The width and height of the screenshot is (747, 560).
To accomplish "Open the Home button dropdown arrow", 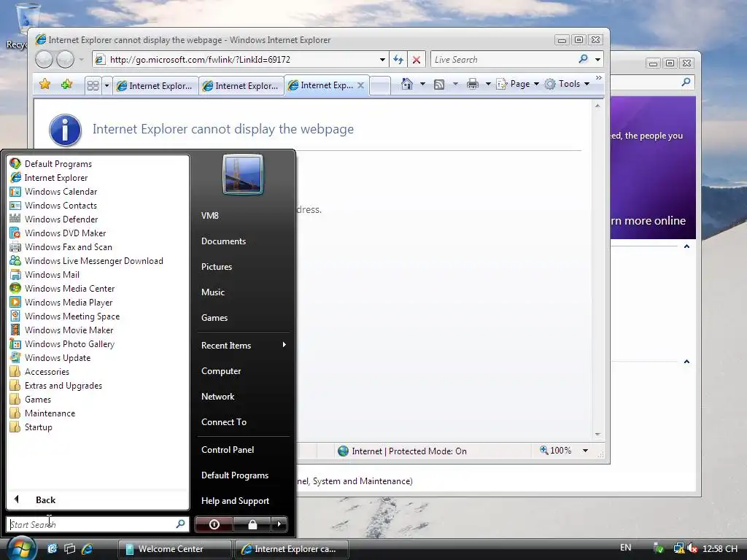I will (422, 84).
